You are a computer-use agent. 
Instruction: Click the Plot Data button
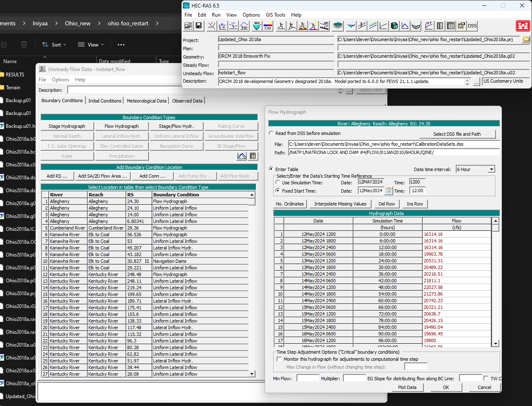(407, 387)
